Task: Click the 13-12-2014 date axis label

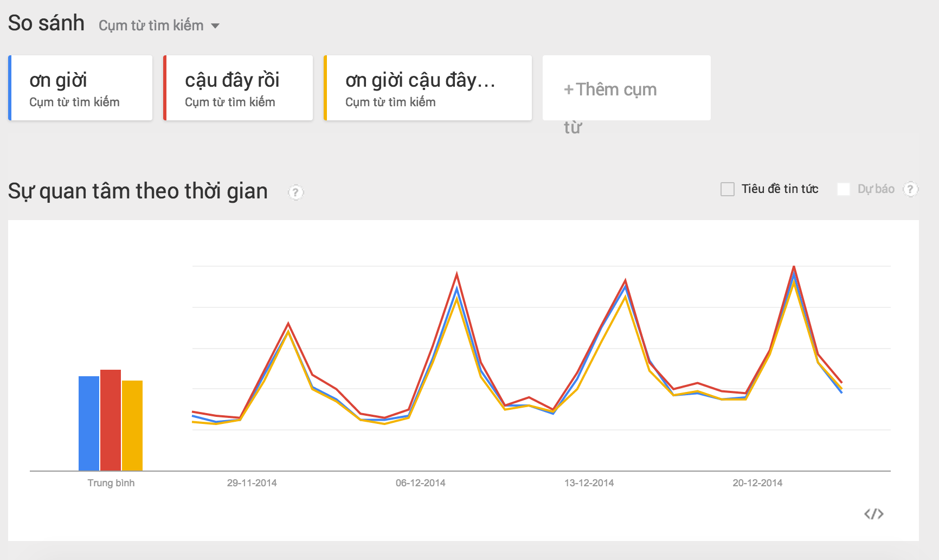Action: coord(589,483)
